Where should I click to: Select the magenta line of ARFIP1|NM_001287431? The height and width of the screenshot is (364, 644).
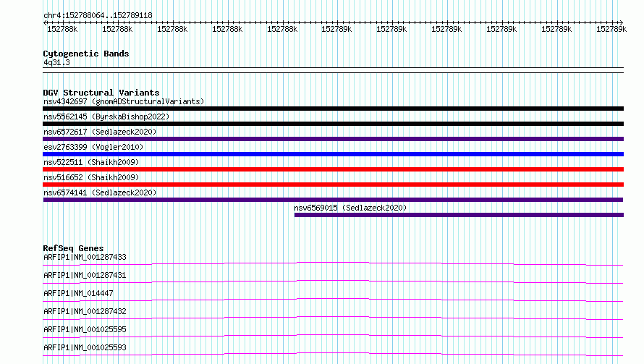coord(333,282)
